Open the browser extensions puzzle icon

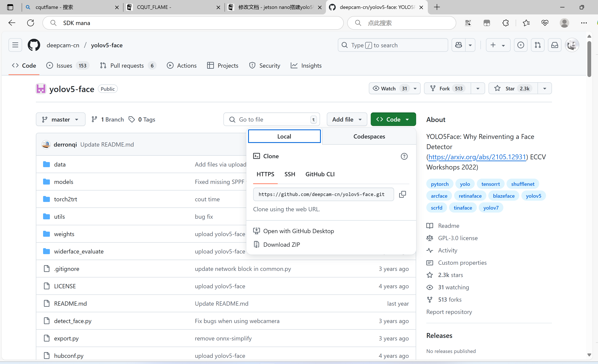coord(505,23)
